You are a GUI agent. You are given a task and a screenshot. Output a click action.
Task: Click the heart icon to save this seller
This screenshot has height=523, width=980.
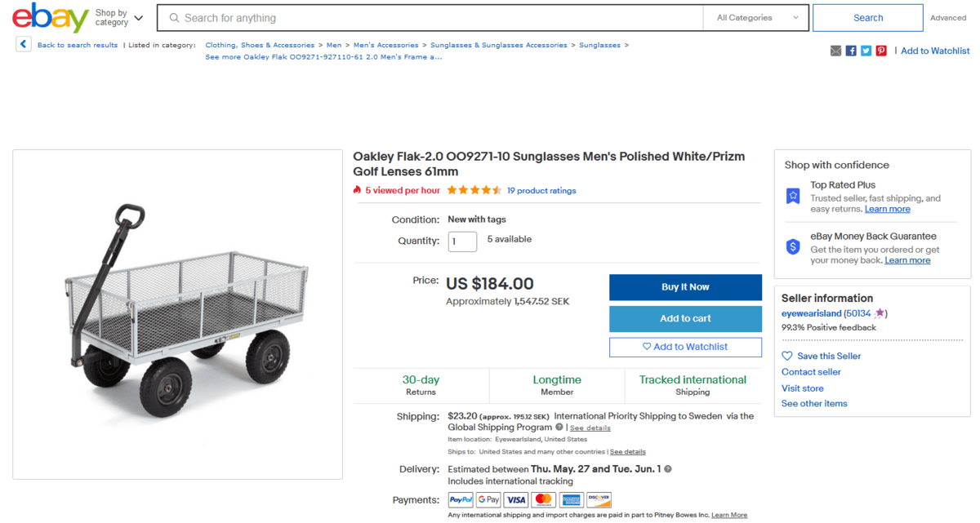(x=787, y=356)
